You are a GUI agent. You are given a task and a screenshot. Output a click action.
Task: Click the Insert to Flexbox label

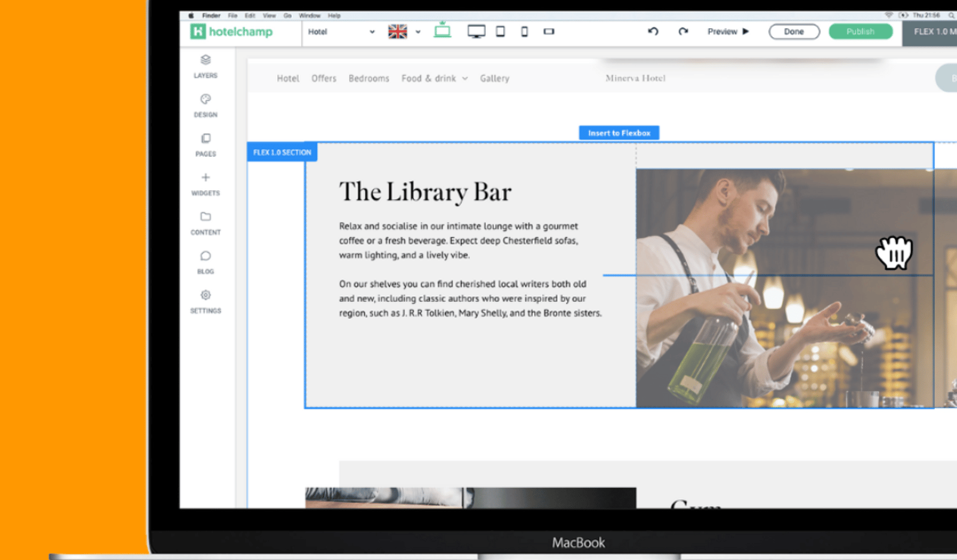click(619, 133)
